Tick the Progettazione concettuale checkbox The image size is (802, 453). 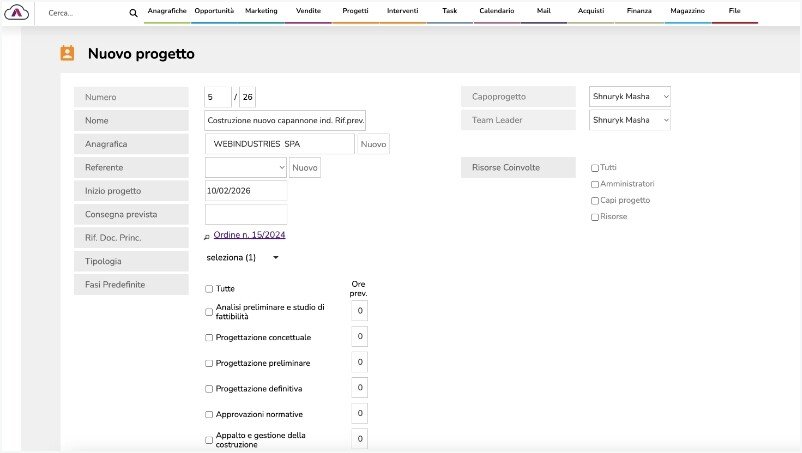point(209,337)
